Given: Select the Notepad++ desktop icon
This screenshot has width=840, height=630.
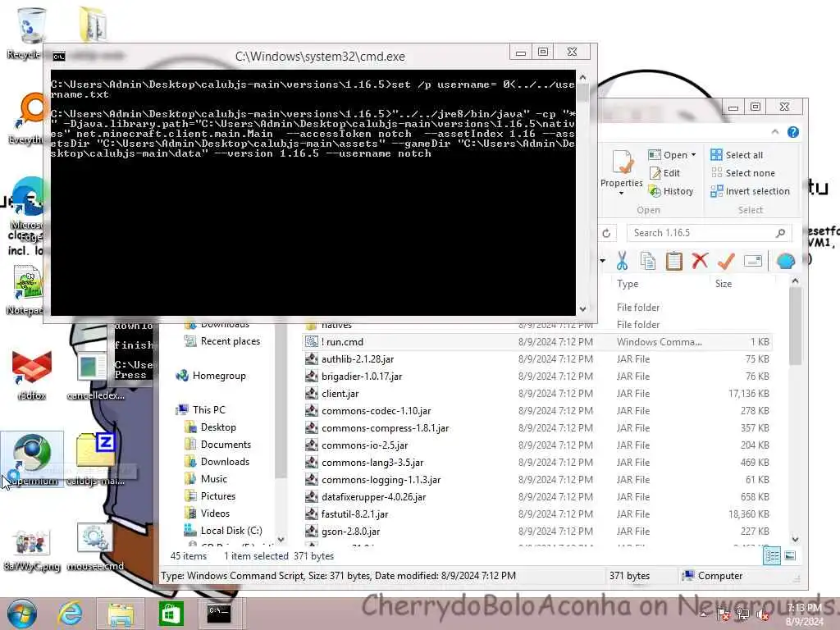Looking at the screenshot, I should coord(25,290).
